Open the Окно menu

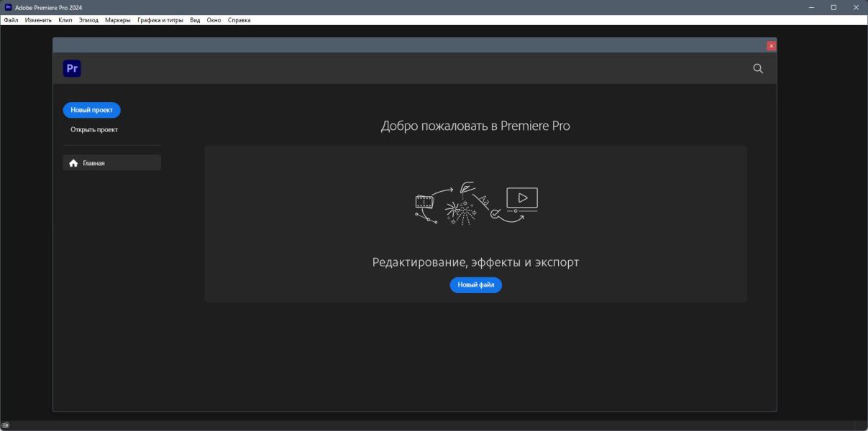214,20
